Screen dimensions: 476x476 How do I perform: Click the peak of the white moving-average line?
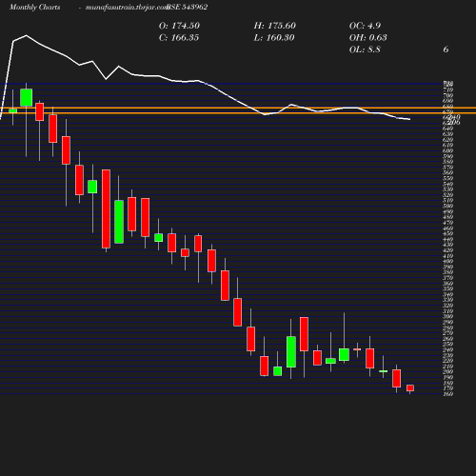click(x=26, y=35)
